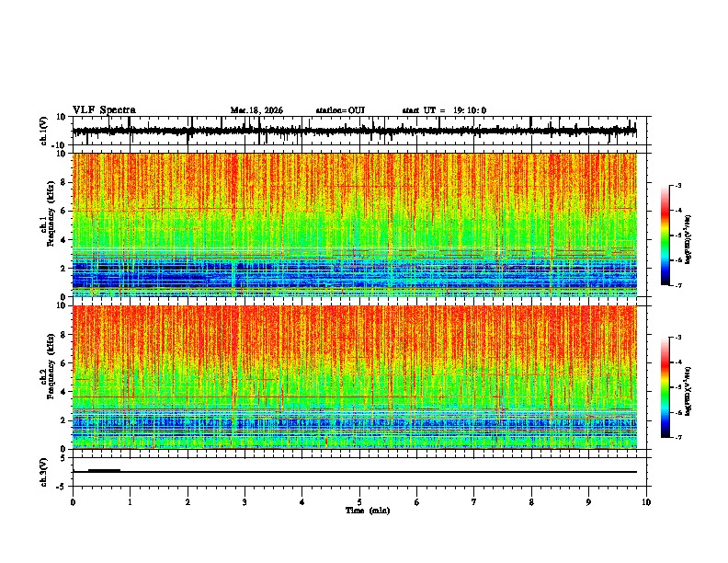
Task: Click time axis tick label "0"
Action: click(73, 502)
